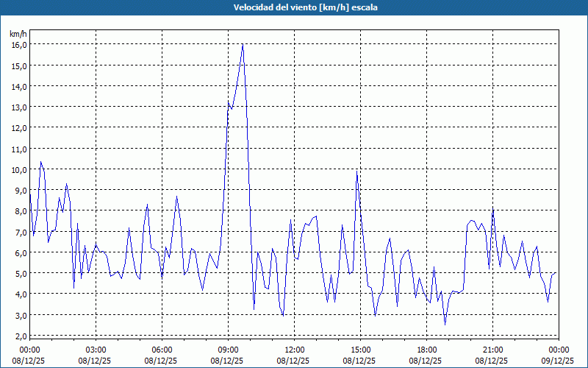
Task: Select the 09:00 time marker
Action: [x=228, y=350]
